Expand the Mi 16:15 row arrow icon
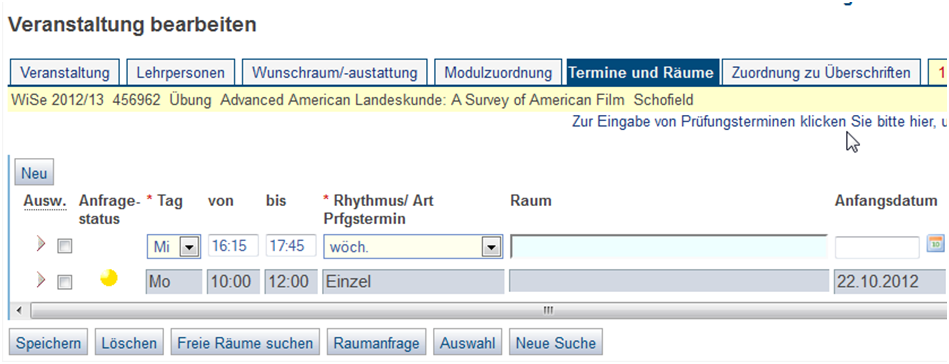Viewport: 949px width, 364px height. click(41, 245)
